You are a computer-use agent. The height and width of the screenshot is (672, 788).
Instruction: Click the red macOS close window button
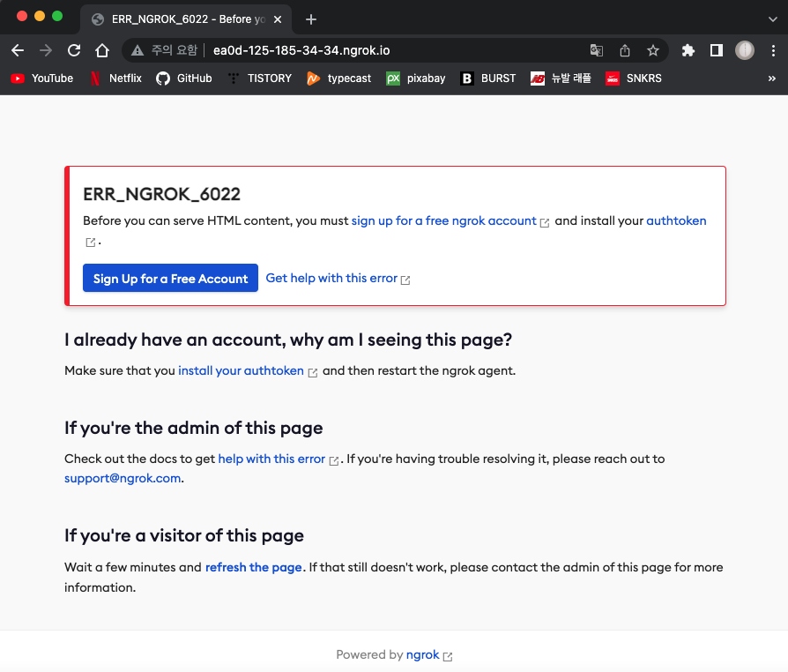tap(22, 16)
